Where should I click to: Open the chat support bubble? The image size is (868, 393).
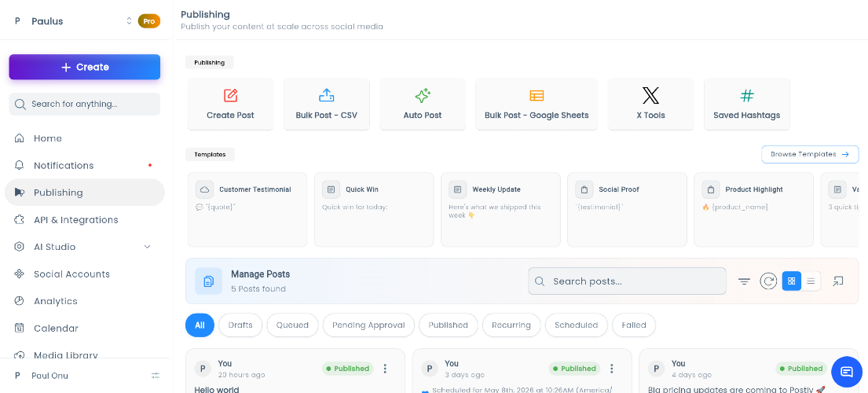click(847, 372)
